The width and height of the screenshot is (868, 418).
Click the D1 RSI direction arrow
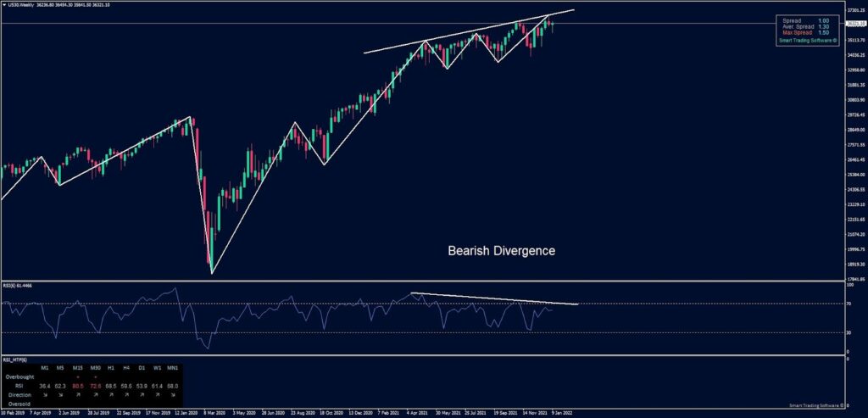(x=141, y=395)
